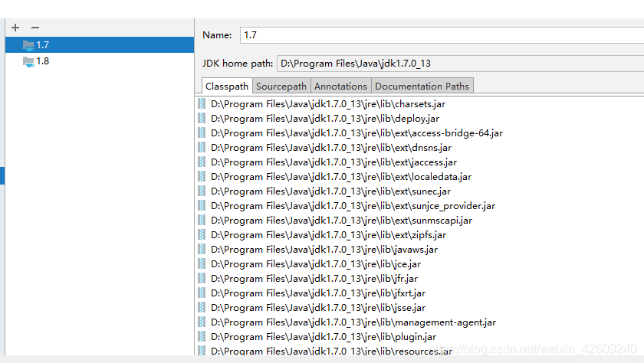644x363 pixels.
Task: Select the 1.8 SDK entry
Action: (x=100, y=61)
